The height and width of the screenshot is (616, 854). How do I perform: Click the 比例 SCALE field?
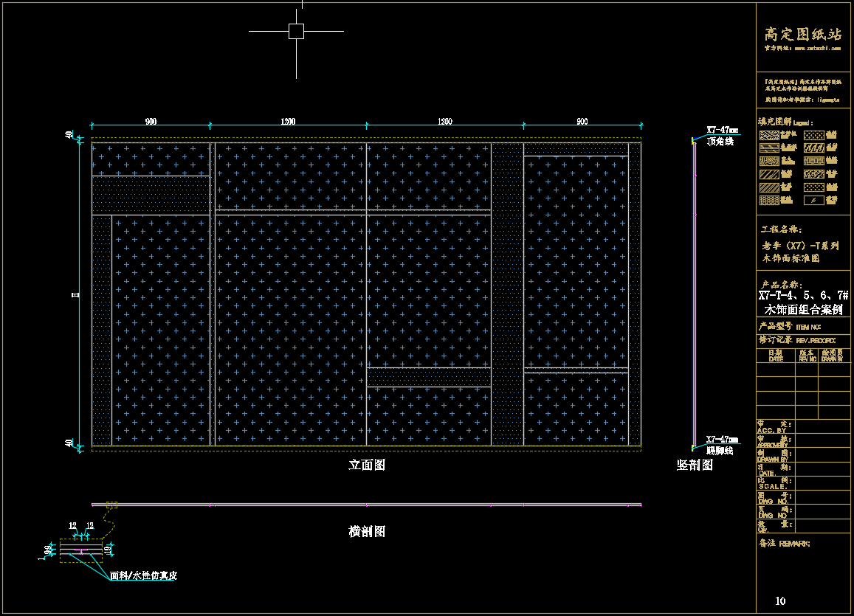pyautogui.click(x=774, y=483)
